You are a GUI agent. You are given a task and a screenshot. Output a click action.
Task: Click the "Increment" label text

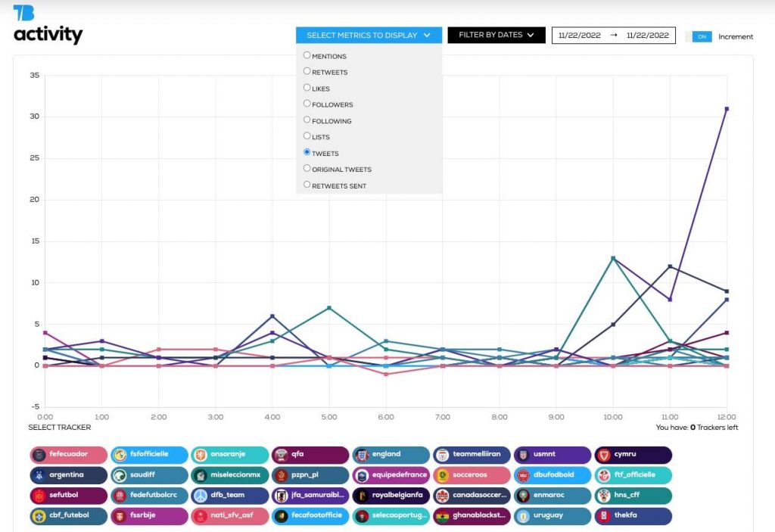tap(736, 36)
